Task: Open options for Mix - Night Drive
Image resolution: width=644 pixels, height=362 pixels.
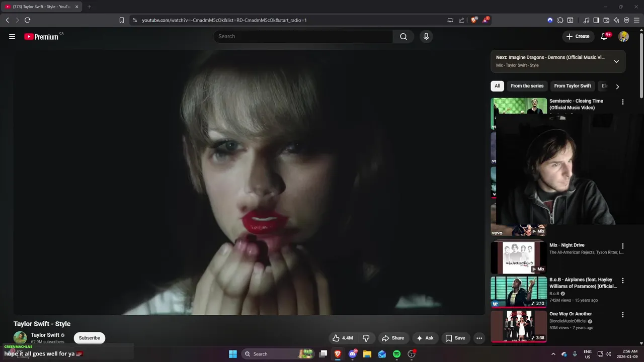Action: point(622,246)
